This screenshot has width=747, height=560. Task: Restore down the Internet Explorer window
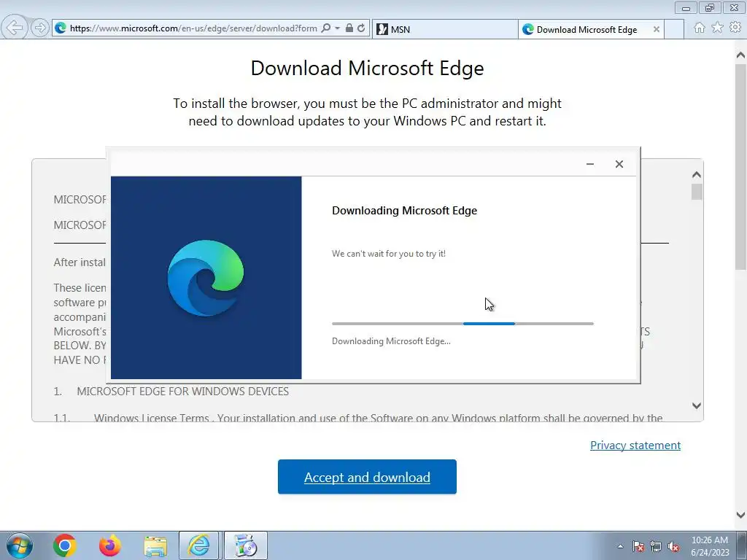[710, 8]
